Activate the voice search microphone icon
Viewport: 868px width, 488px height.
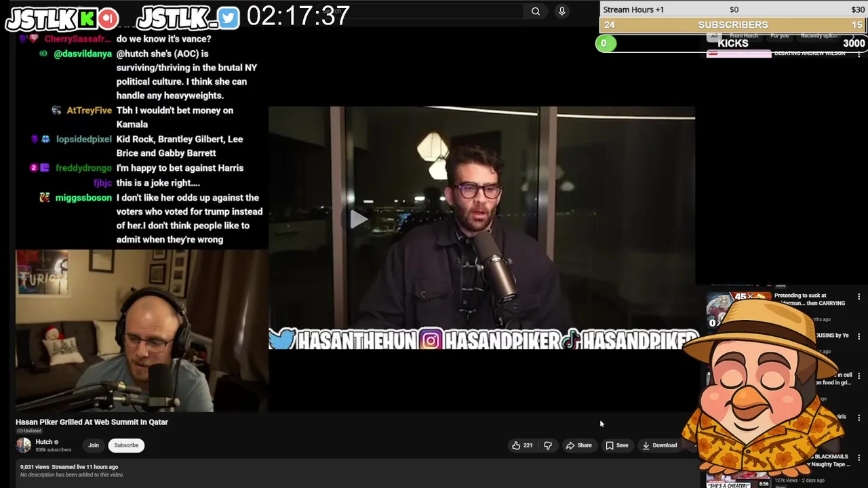(x=561, y=11)
